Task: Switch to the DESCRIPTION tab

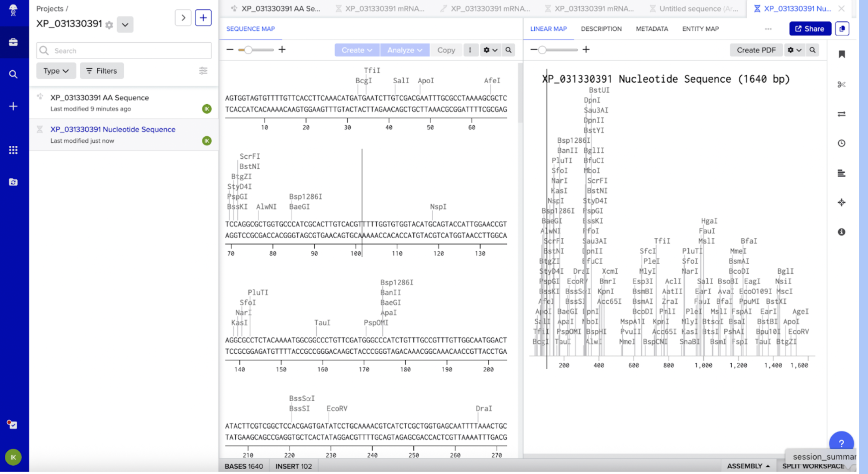Action: pos(601,29)
